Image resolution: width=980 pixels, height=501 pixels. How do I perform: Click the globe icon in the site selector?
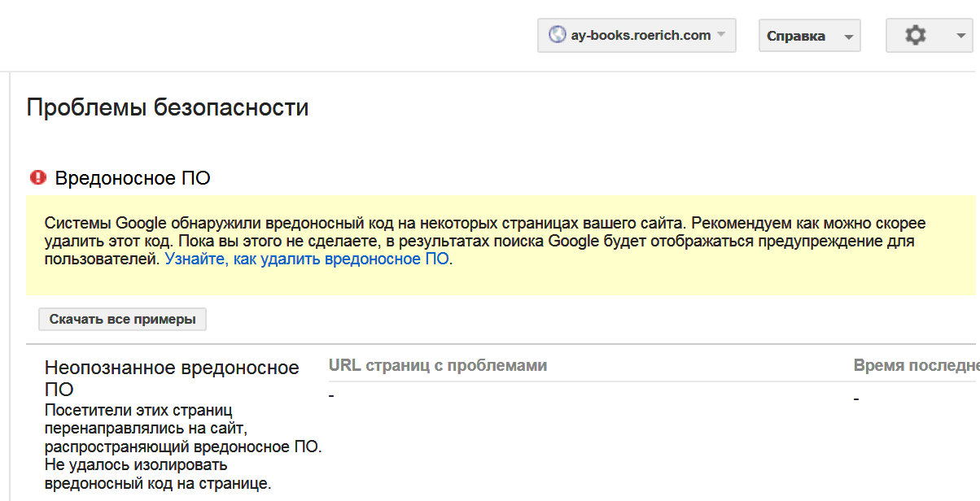pos(557,35)
